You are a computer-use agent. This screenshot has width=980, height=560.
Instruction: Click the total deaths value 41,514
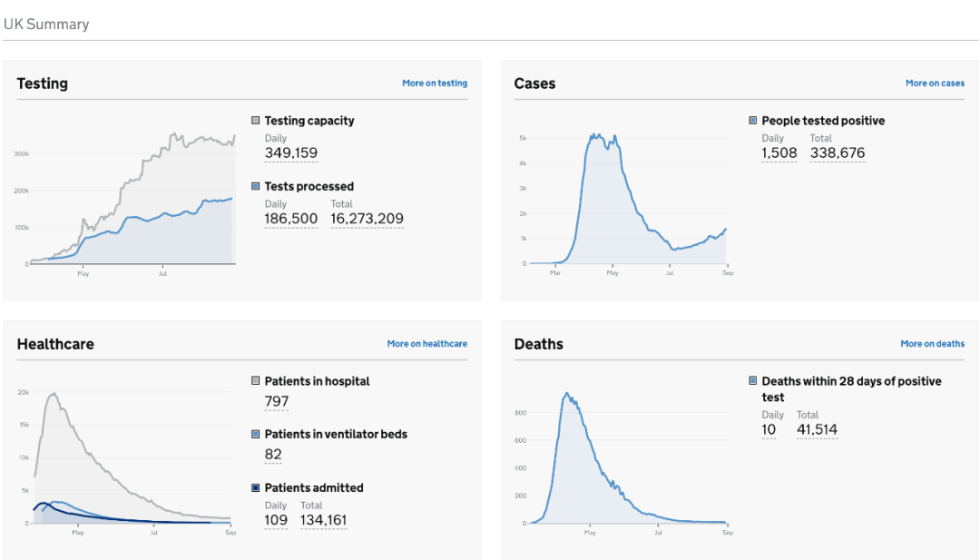coord(817,430)
